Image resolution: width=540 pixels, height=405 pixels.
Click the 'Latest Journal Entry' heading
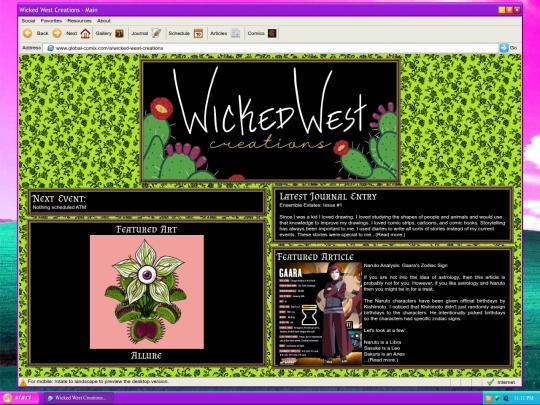coord(328,197)
